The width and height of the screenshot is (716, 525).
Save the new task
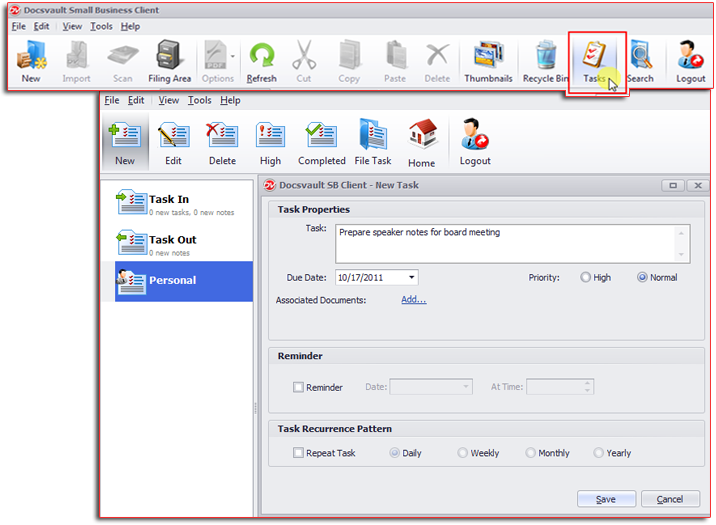pos(606,499)
